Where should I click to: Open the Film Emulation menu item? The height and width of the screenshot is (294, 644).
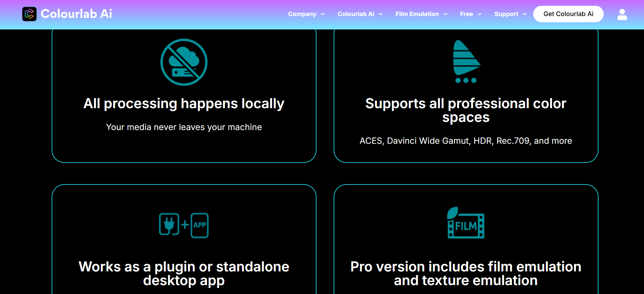click(417, 14)
